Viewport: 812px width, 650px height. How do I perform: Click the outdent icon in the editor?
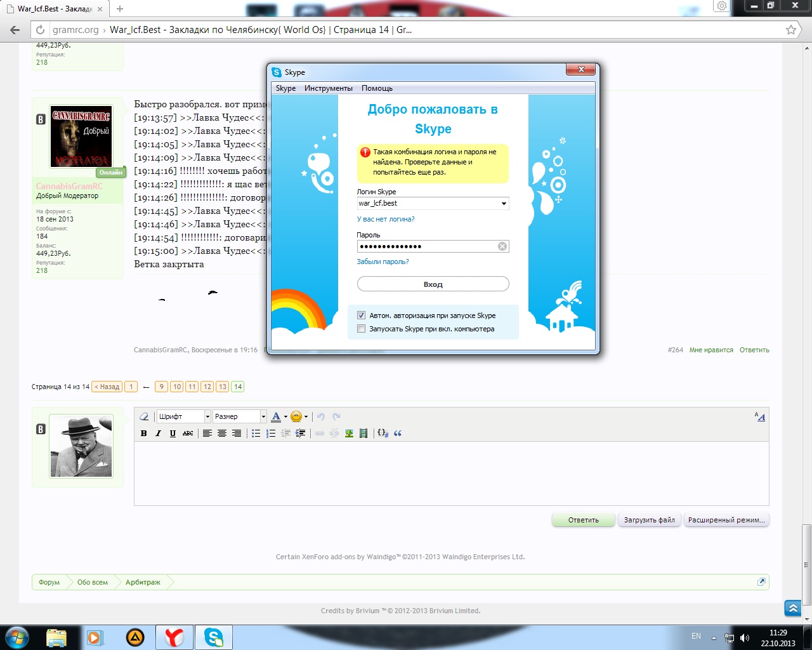point(285,434)
